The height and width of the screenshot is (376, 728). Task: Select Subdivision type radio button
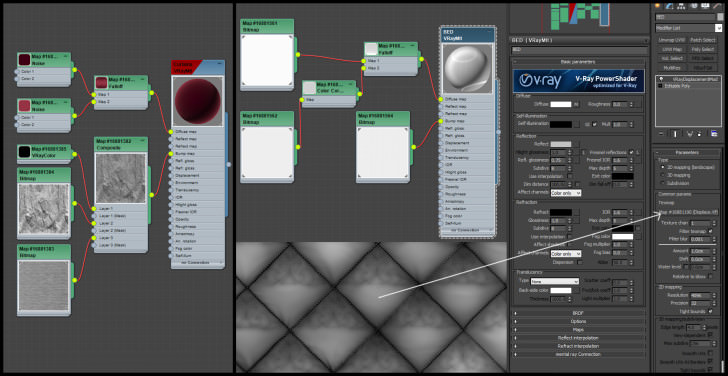pyautogui.click(x=662, y=183)
